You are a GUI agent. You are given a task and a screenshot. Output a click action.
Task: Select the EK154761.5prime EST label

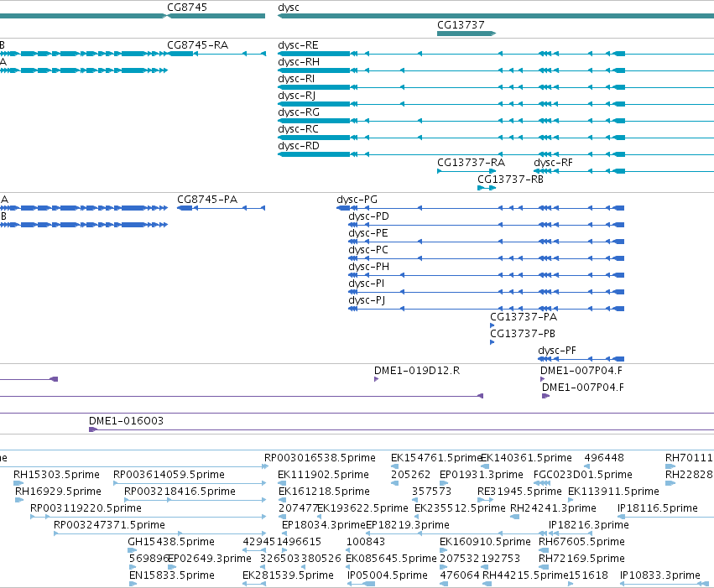click(x=435, y=458)
